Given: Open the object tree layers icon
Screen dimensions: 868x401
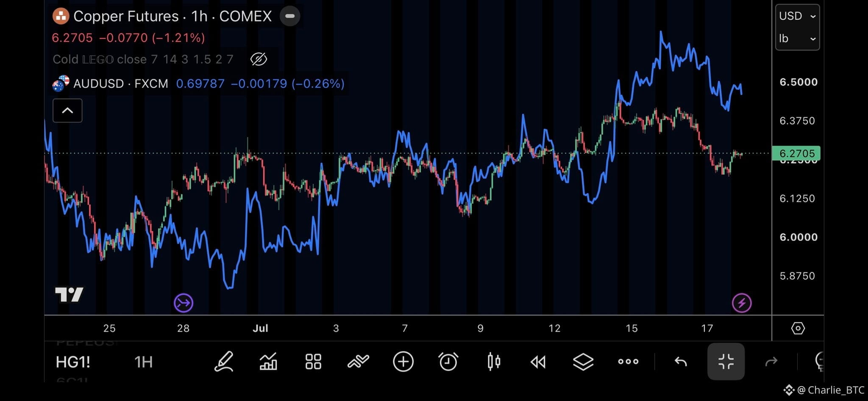Looking at the screenshot, I should tap(583, 362).
